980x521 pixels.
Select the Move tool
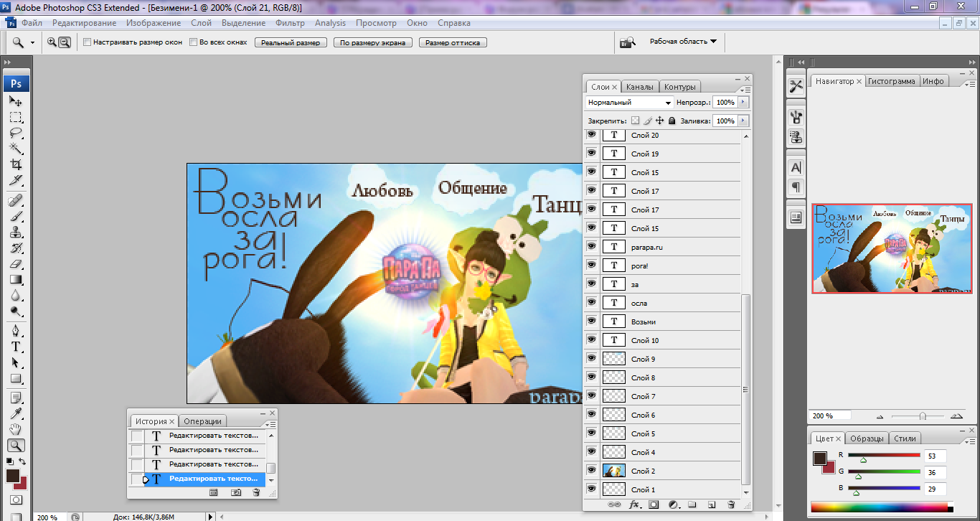coord(16,101)
